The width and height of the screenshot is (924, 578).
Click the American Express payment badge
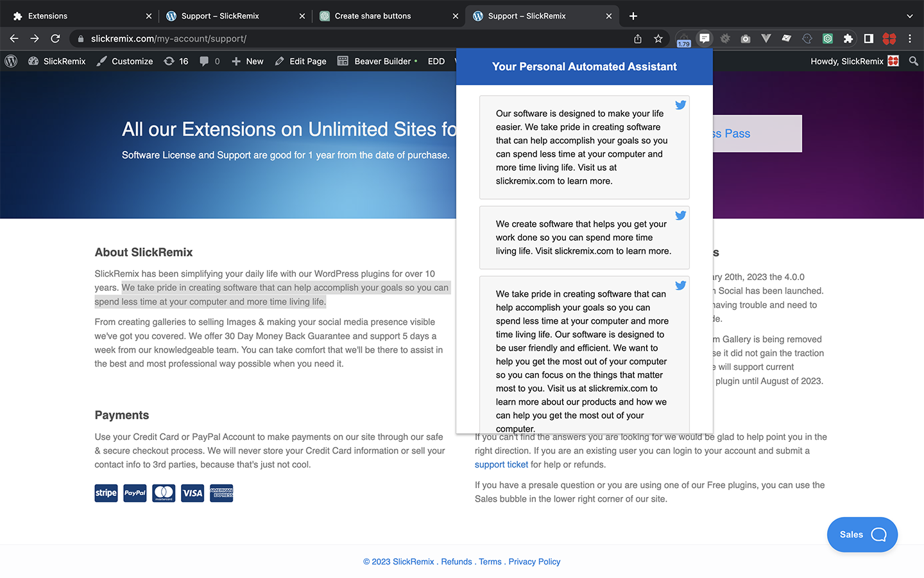(221, 493)
